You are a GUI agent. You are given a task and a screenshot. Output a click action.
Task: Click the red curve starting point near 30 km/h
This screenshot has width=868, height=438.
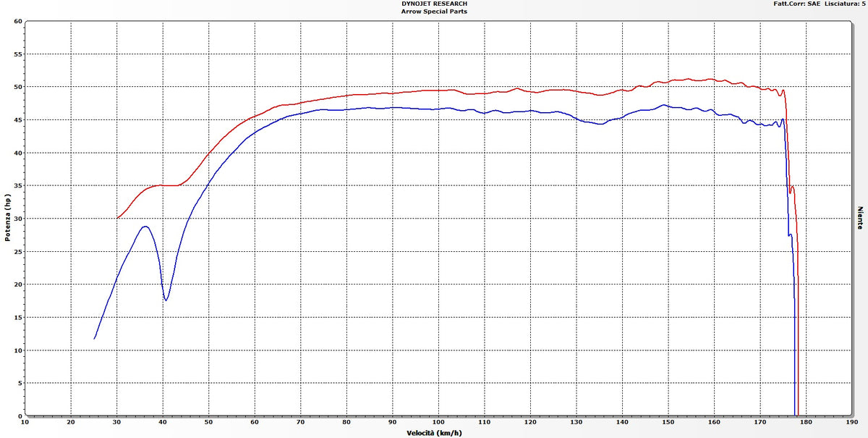tap(118, 216)
